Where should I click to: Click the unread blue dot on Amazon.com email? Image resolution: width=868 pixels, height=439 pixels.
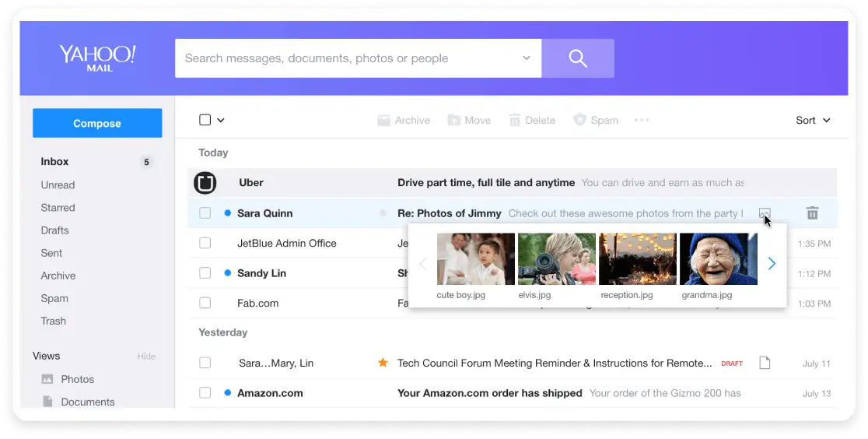[x=228, y=392]
